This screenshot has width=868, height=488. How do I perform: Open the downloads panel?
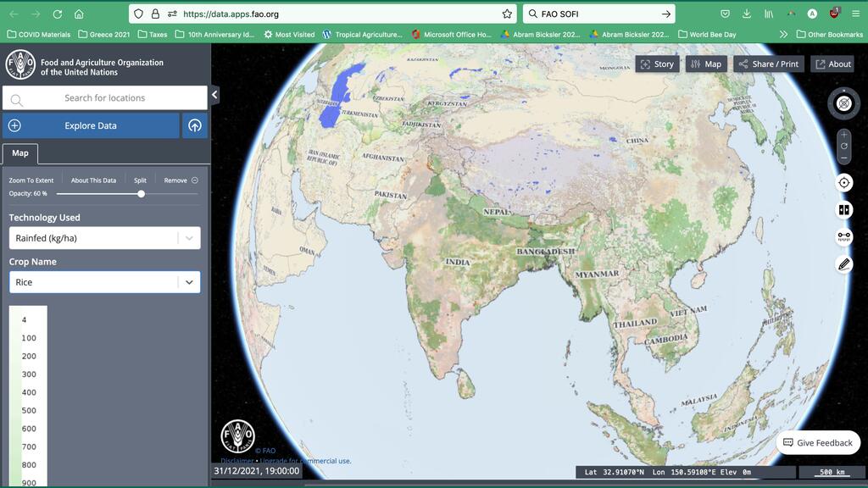pyautogui.click(x=747, y=14)
